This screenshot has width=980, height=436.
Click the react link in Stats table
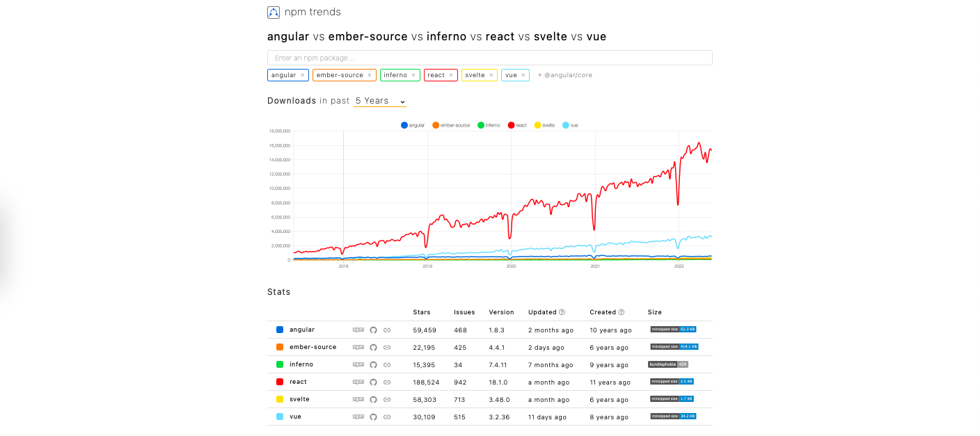pos(298,382)
